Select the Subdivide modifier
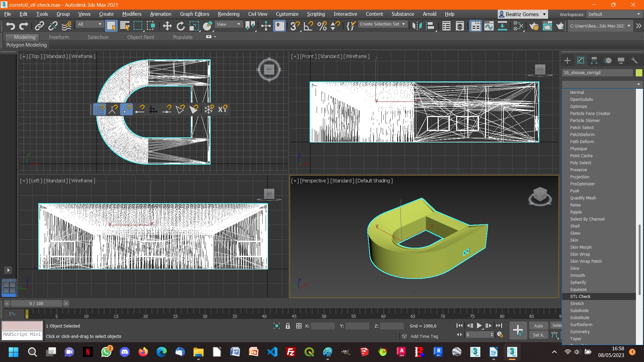Viewport: 644px width, 362px height. (x=579, y=310)
